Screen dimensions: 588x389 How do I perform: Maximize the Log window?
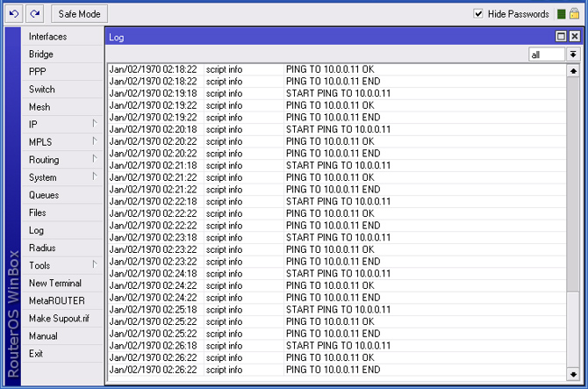pyautogui.click(x=561, y=37)
